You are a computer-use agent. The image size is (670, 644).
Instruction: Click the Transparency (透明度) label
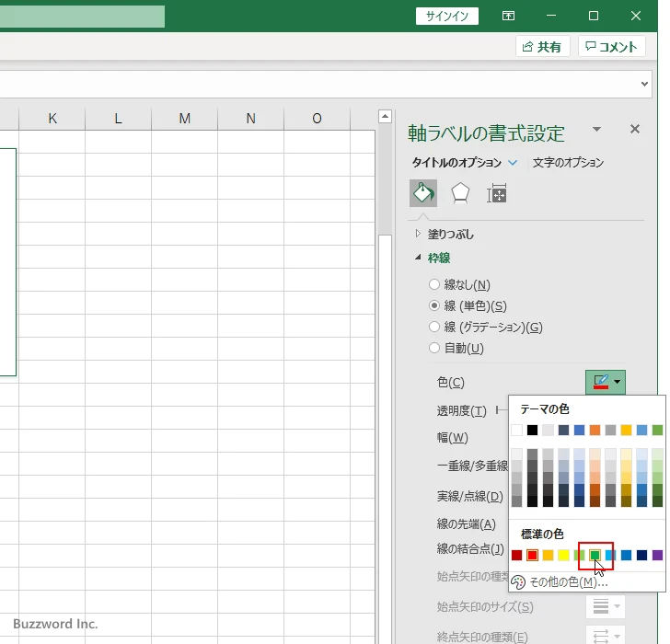point(461,411)
